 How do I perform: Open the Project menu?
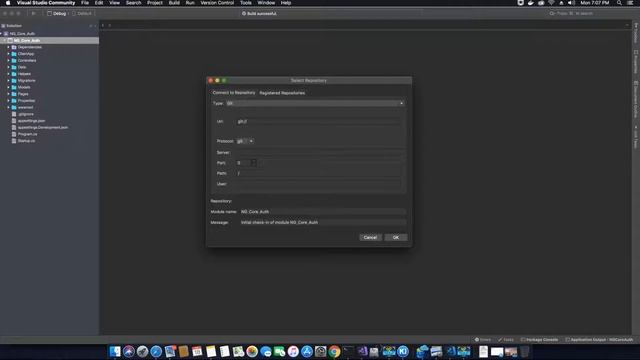click(x=155, y=3)
